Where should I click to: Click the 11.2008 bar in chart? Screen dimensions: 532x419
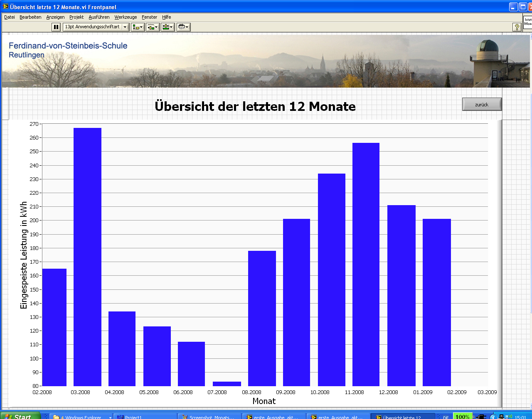366,265
